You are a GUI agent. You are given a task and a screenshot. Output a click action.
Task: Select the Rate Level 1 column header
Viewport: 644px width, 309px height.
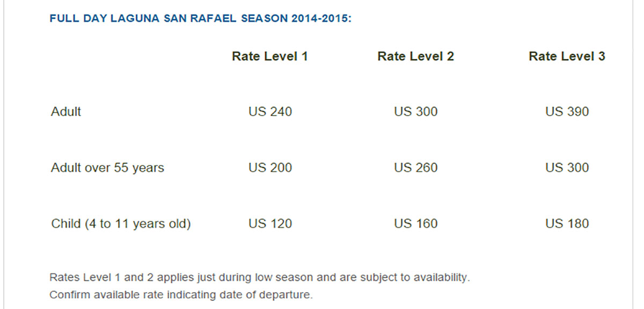tap(270, 56)
